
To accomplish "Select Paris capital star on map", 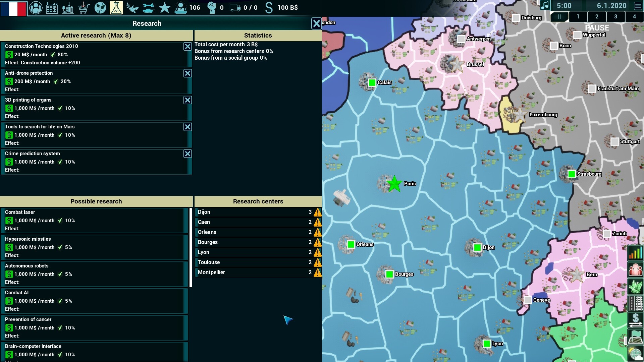I will pyautogui.click(x=394, y=184).
